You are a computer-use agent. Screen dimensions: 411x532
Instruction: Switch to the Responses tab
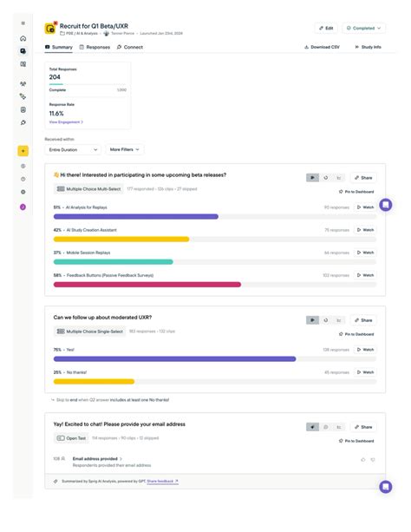[95, 47]
